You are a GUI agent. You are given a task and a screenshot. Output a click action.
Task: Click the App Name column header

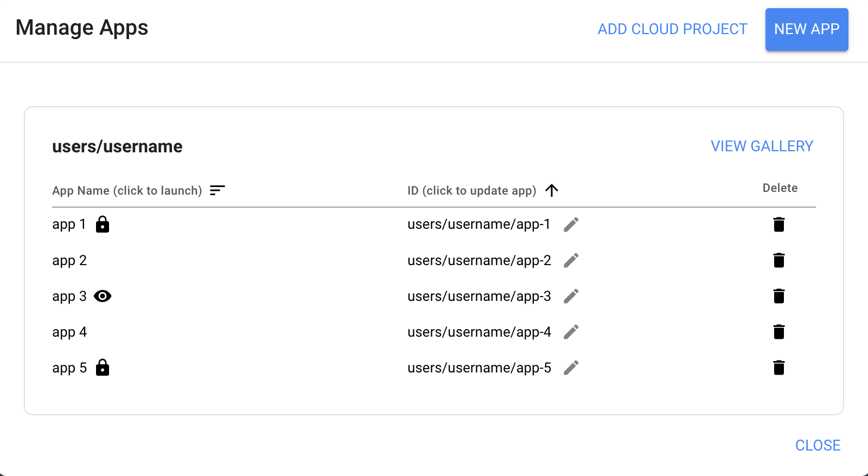[127, 190]
